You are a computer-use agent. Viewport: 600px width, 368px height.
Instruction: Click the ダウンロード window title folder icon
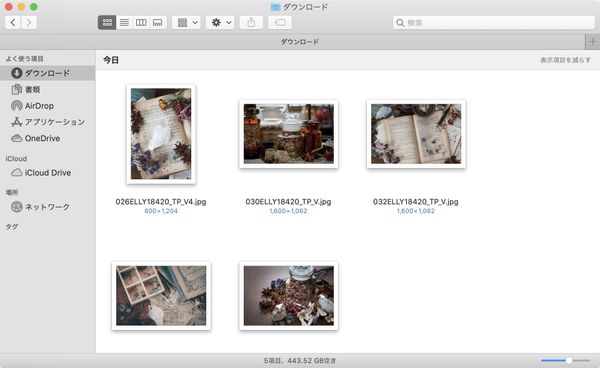(x=276, y=7)
